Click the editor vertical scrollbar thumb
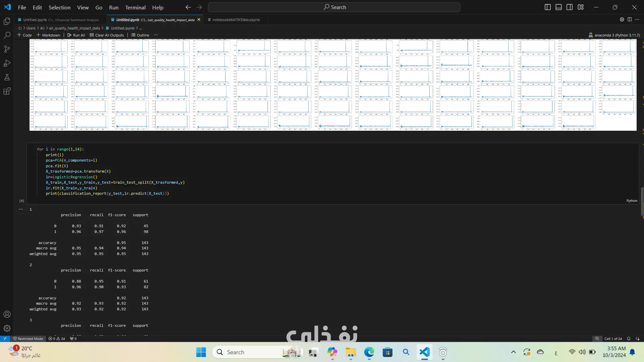 (642, 201)
